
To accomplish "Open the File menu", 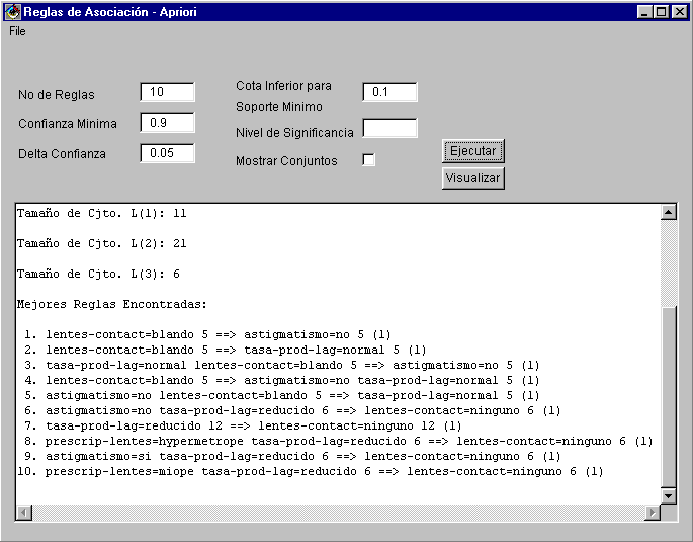I will (x=17, y=31).
